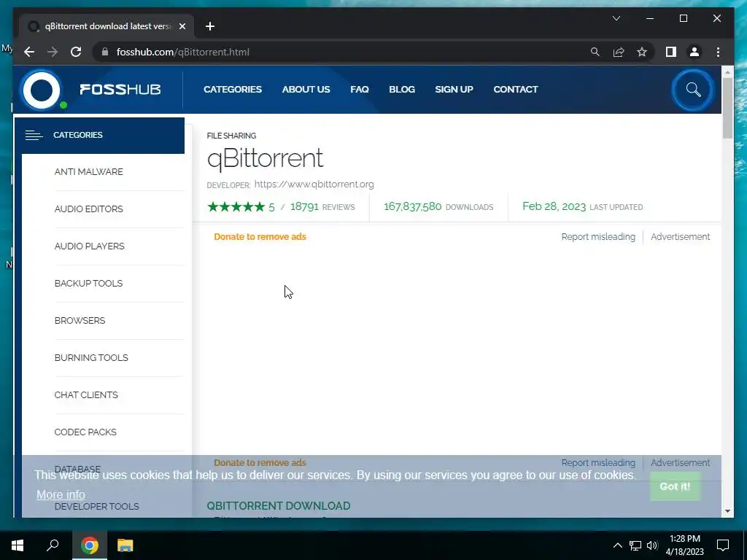Open network status tray icon

click(x=635, y=545)
